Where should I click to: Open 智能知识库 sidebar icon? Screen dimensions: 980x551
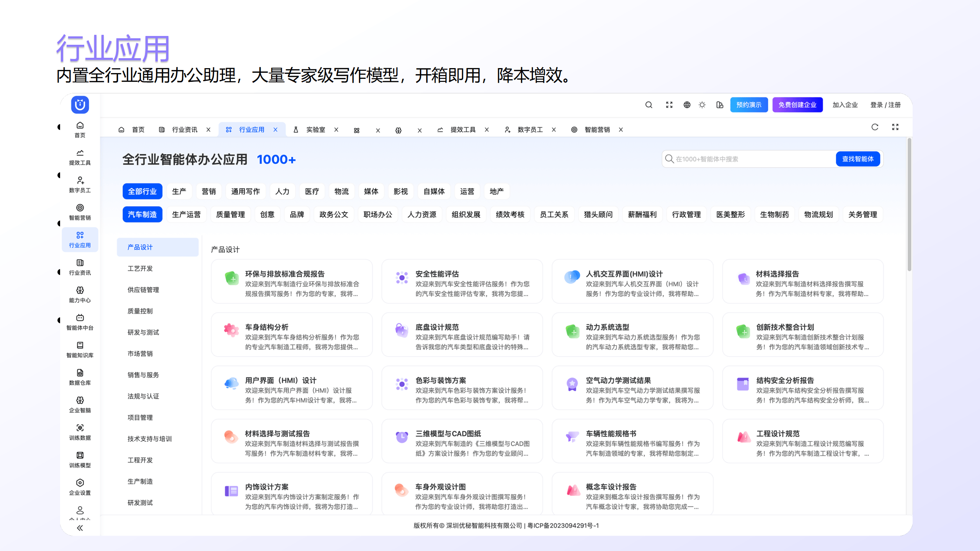(x=80, y=349)
